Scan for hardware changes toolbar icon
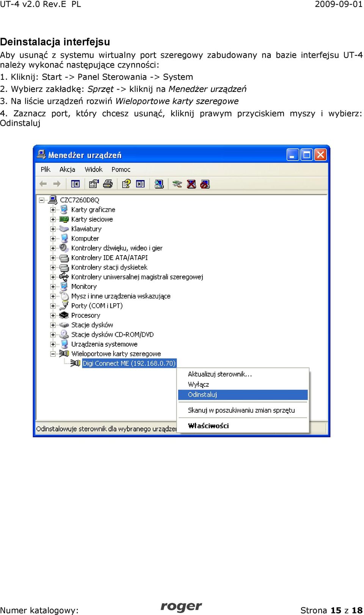Screen dimensions: 364x615 [159, 184]
